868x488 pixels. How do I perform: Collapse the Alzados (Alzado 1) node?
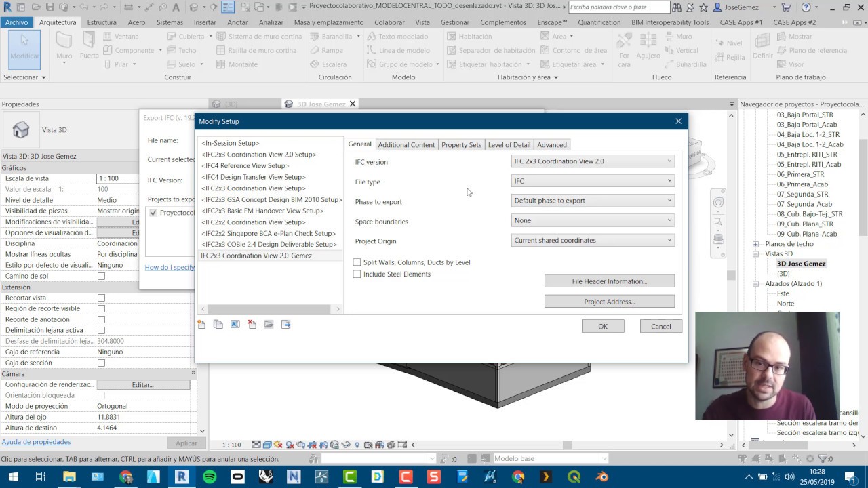pos(755,284)
